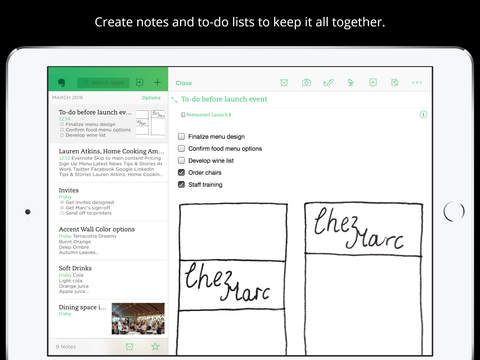The image size is (480, 360).
Task: Select the To-do before launch ev... note
Action: tap(108, 123)
